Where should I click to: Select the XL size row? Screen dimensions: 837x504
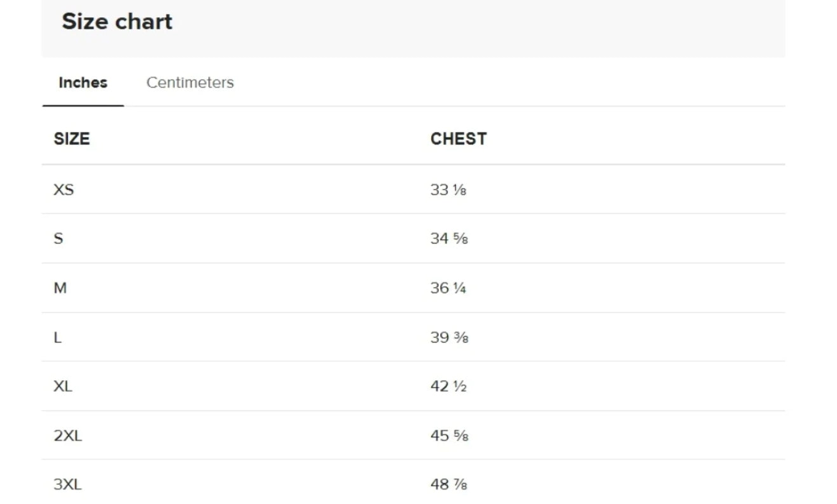[x=413, y=386]
